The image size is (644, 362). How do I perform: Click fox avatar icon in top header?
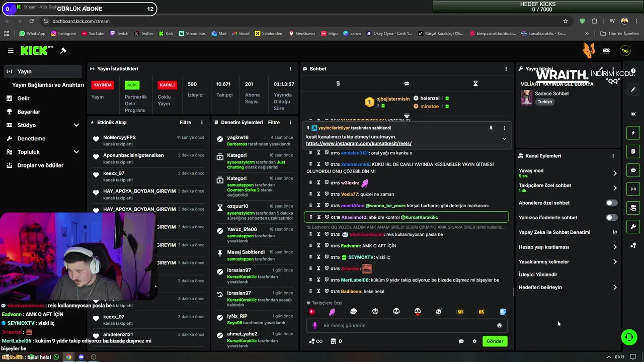click(588, 50)
